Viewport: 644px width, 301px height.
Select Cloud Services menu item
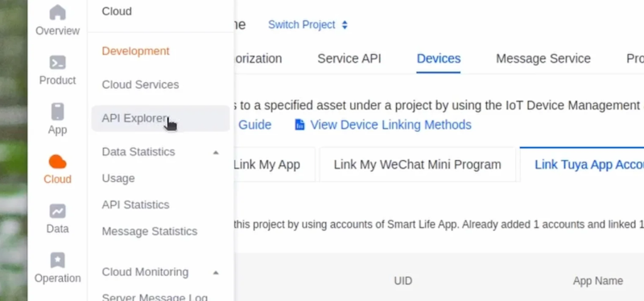tap(140, 85)
